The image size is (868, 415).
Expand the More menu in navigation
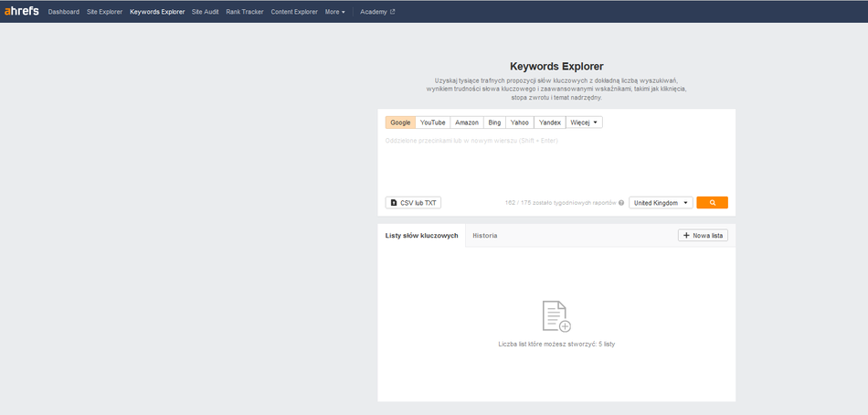coord(334,12)
